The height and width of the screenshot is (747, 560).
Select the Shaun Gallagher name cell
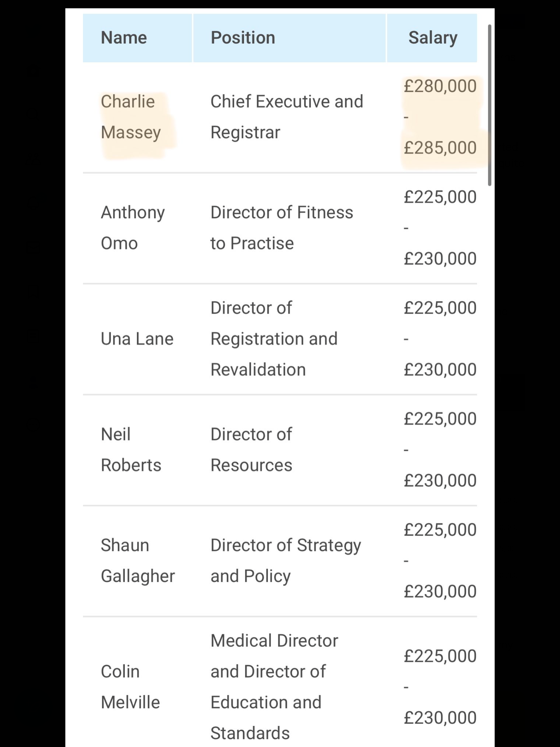138,561
